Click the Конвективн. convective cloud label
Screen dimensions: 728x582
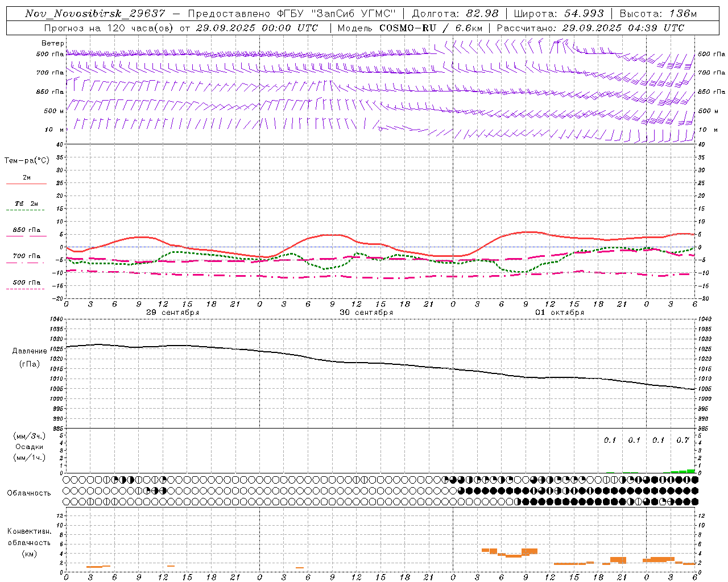pyautogui.click(x=29, y=531)
